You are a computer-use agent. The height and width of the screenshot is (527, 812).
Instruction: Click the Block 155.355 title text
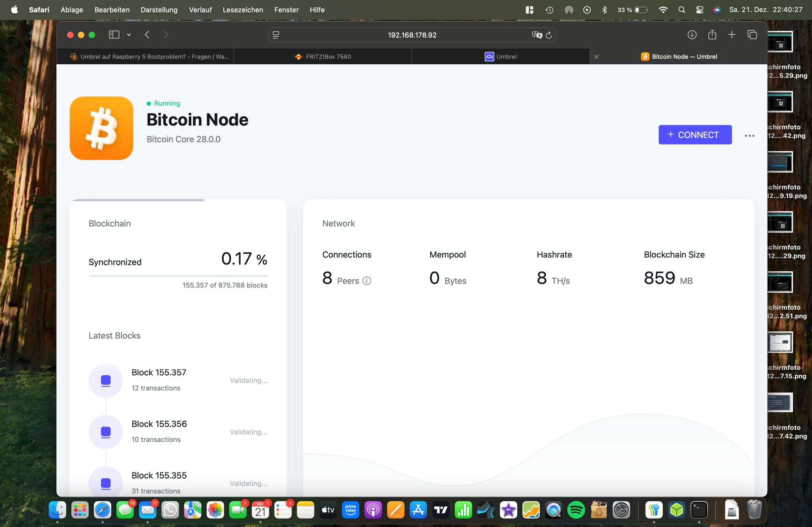click(159, 475)
